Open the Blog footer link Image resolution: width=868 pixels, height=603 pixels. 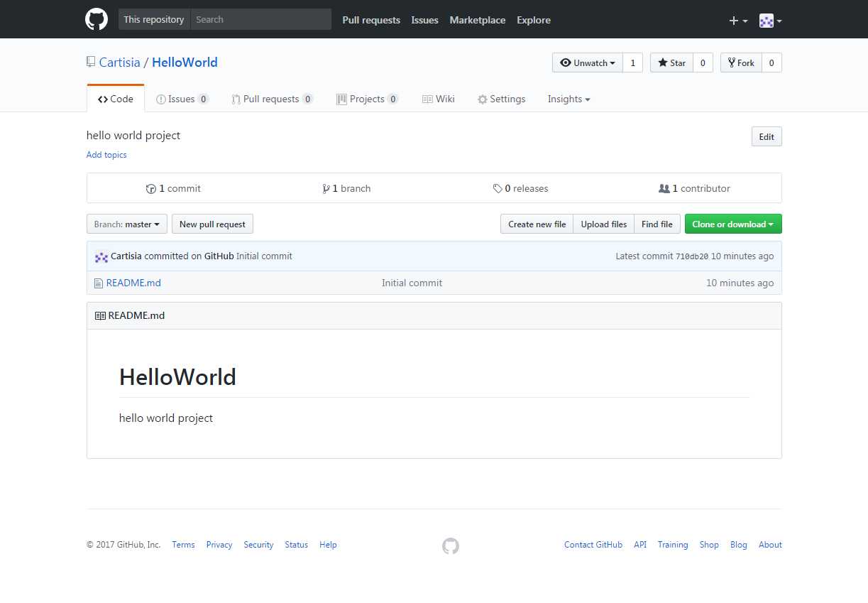pos(739,545)
